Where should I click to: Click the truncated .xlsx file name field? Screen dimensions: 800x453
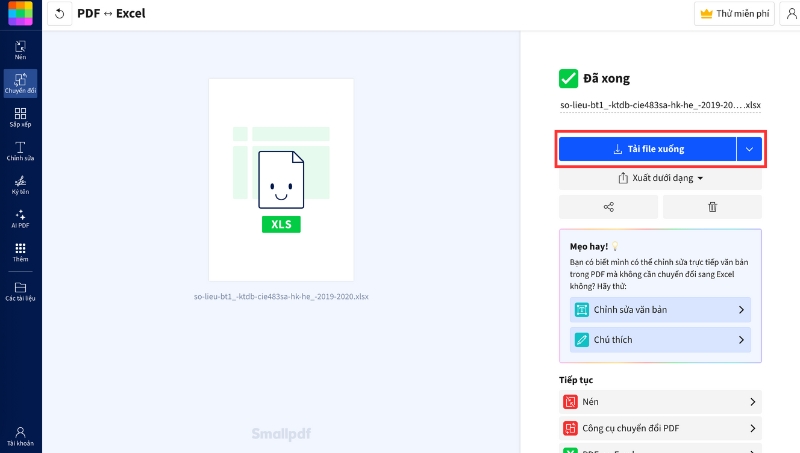660,105
